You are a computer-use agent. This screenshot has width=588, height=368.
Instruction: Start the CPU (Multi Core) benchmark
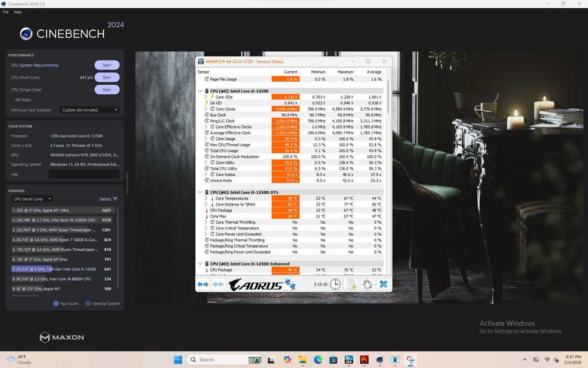coord(107,77)
